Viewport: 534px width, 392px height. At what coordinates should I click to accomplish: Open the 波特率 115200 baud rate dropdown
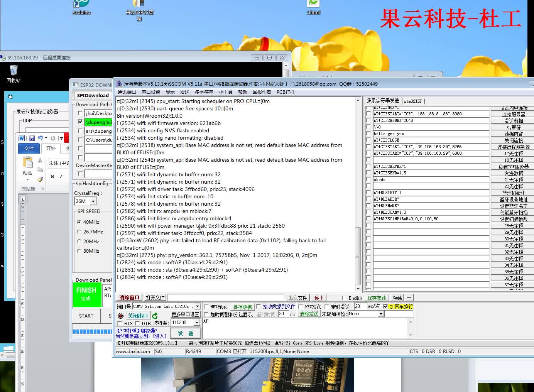(x=197, y=323)
